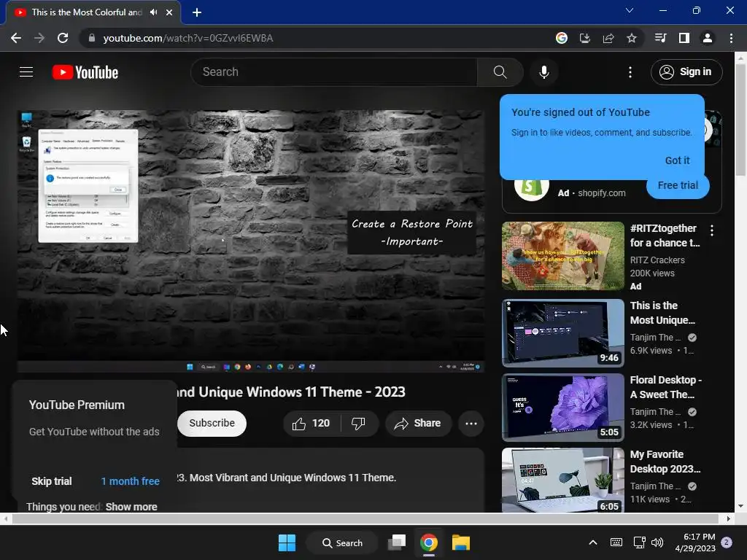Screen dimensions: 747x560
Task: Open Task View on taskbar
Action: point(396,542)
